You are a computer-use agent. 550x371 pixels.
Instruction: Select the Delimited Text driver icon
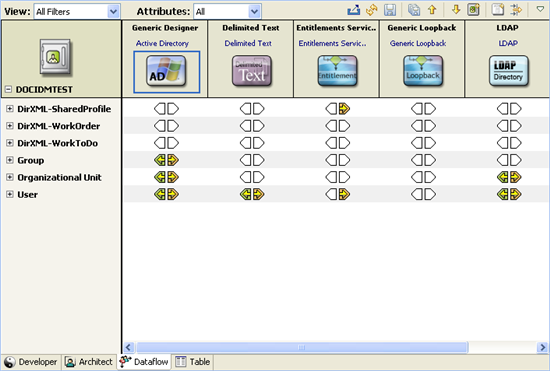[x=252, y=71]
